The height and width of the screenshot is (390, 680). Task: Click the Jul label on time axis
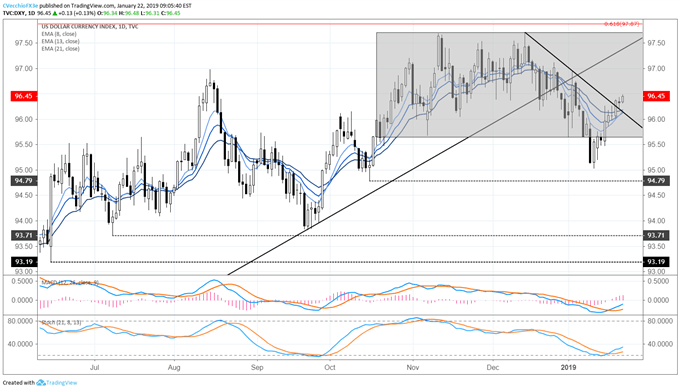pos(94,367)
